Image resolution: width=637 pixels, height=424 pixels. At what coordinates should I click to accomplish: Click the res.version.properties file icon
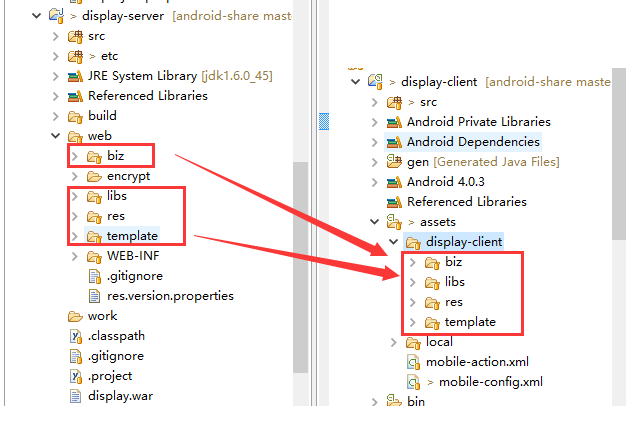(94, 296)
